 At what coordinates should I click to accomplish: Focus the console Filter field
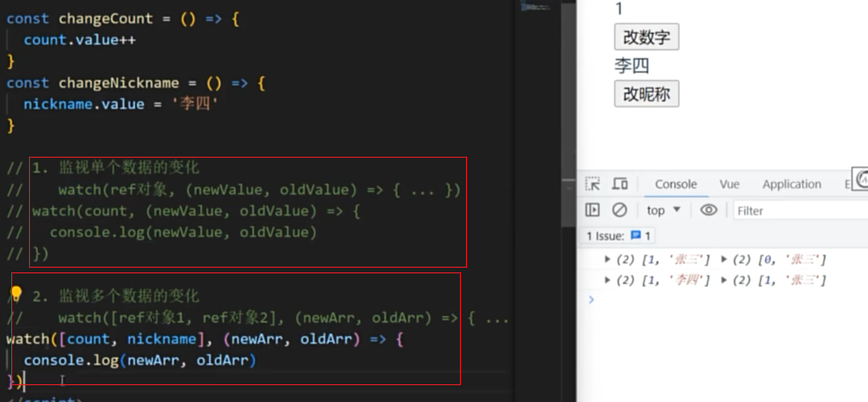[x=800, y=211]
